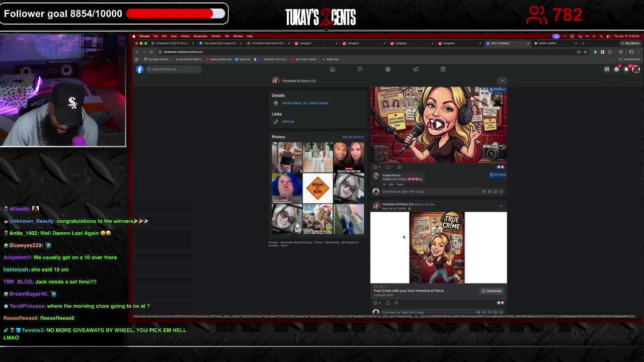This screenshot has width=644, height=362.
Task: Share the video post
Action: tap(399, 167)
